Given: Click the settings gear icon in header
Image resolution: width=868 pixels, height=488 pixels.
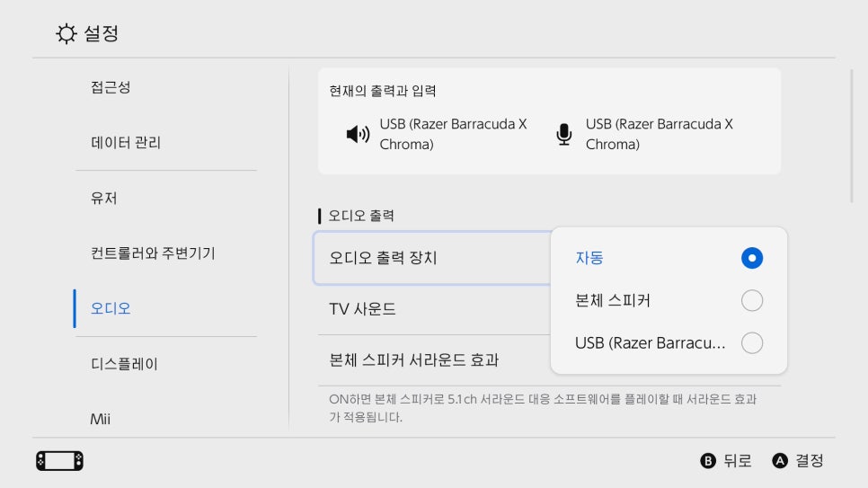Looking at the screenshot, I should [66, 34].
